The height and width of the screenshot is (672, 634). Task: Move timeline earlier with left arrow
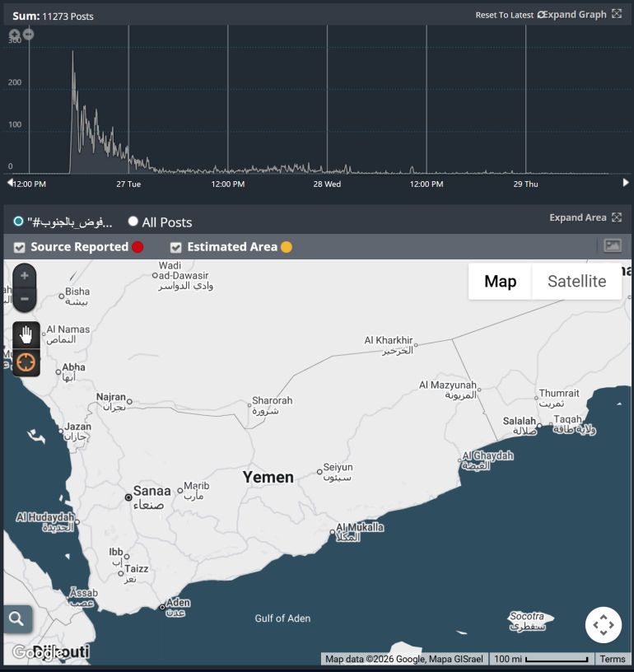coord(10,183)
